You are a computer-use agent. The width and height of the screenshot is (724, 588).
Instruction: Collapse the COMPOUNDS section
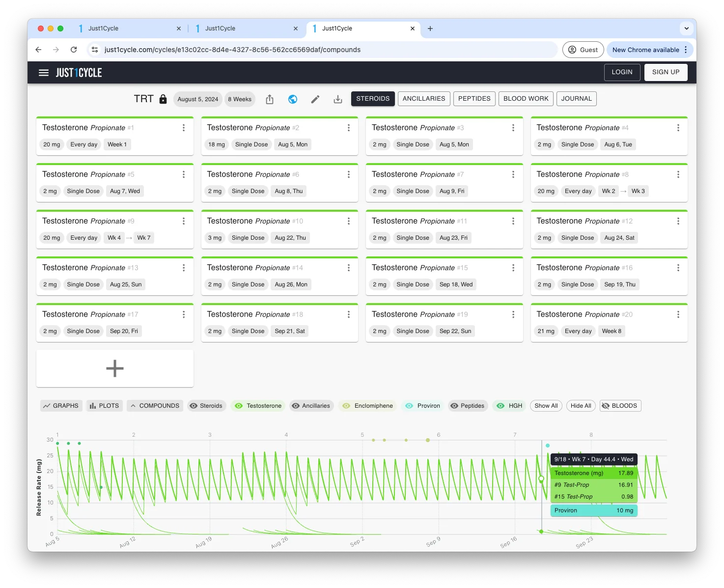coord(155,406)
